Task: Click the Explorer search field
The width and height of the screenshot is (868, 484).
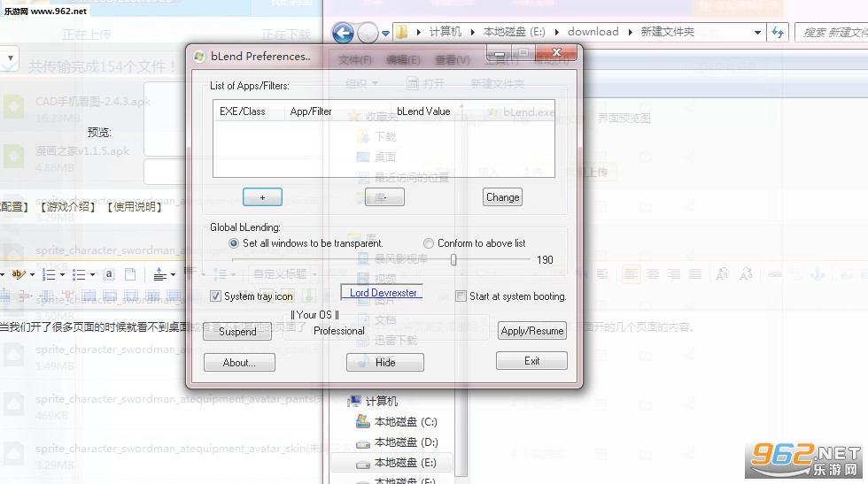Action: [832, 33]
